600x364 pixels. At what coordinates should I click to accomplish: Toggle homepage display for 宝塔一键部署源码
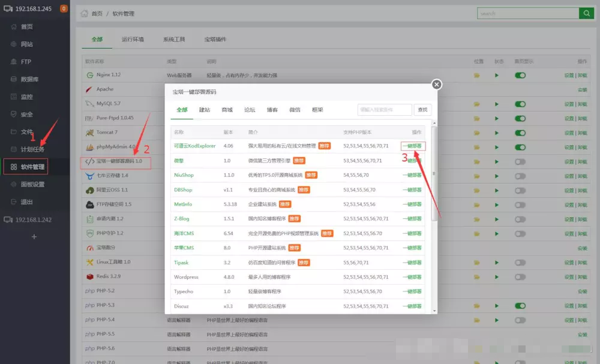[x=520, y=162]
